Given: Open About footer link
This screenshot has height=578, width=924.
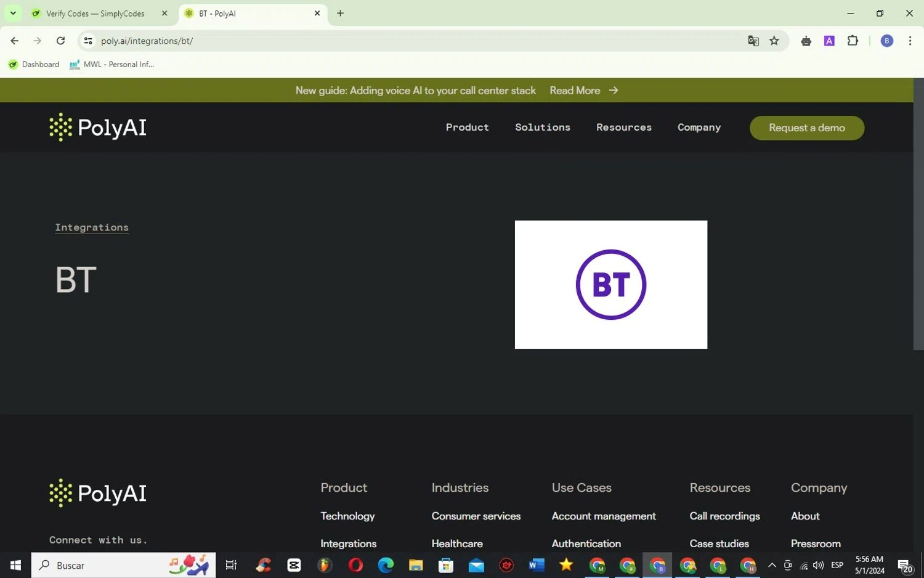Looking at the screenshot, I should 805,516.
